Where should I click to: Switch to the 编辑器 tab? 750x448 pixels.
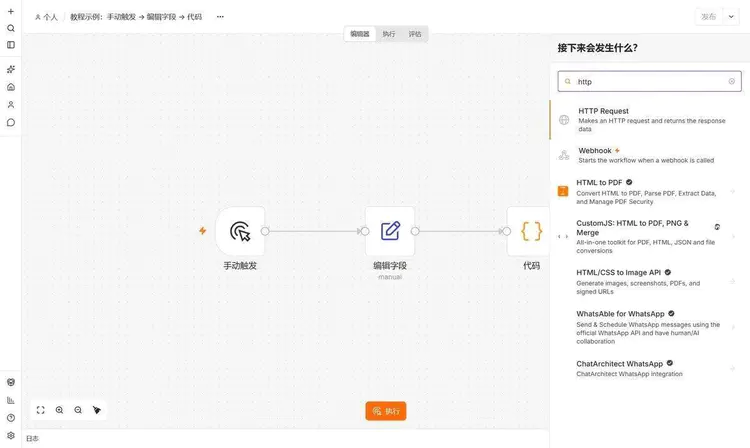tap(360, 34)
